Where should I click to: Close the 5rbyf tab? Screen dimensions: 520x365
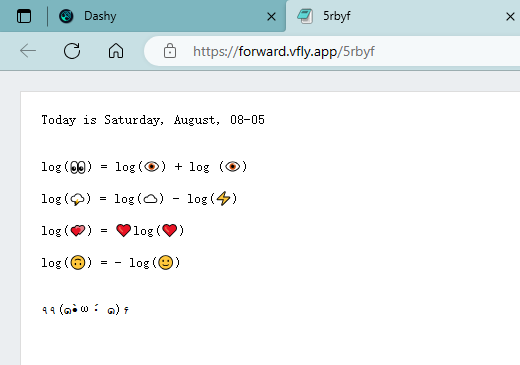510,16
